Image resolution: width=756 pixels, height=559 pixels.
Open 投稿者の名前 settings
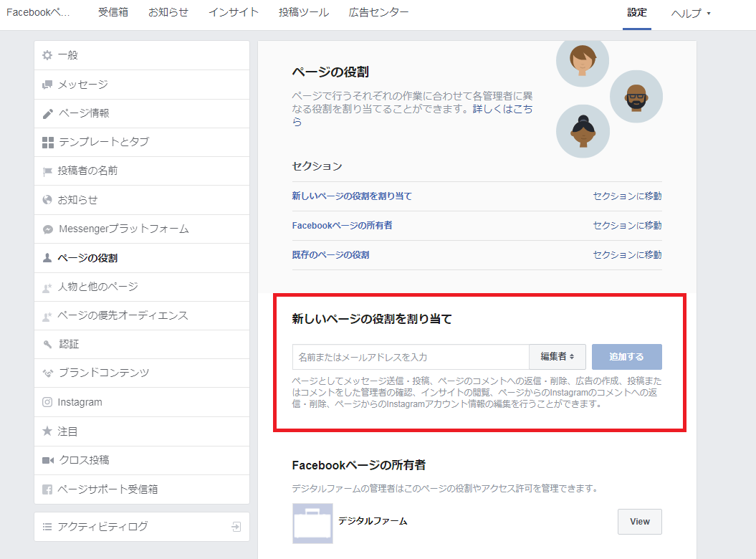(x=142, y=171)
